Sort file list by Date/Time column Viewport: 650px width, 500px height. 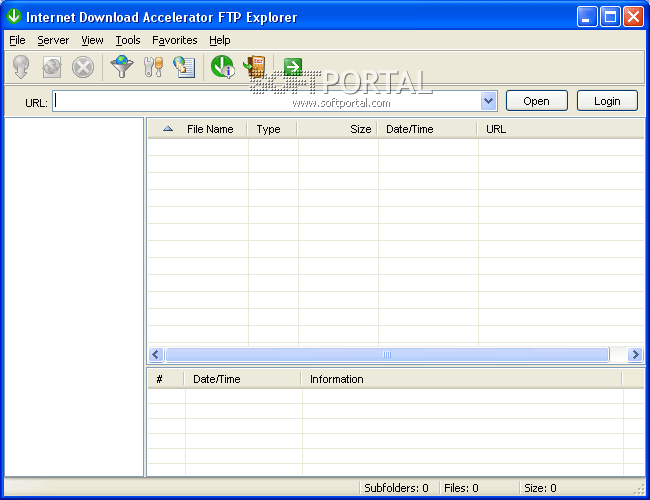click(410, 129)
